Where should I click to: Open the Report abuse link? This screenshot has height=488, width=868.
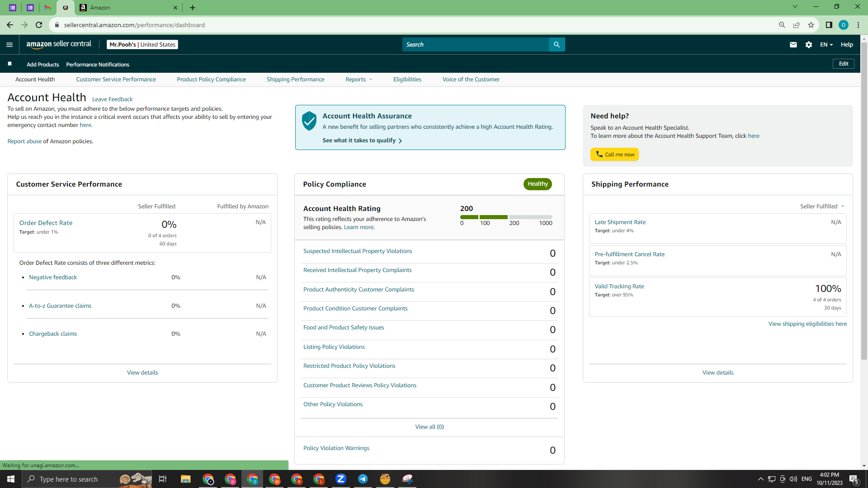[24, 141]
